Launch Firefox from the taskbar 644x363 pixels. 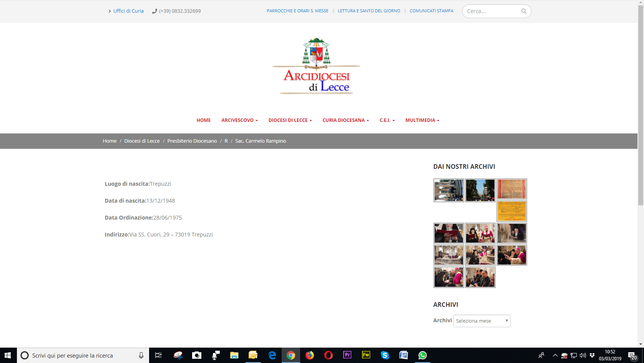click(310, 355)
